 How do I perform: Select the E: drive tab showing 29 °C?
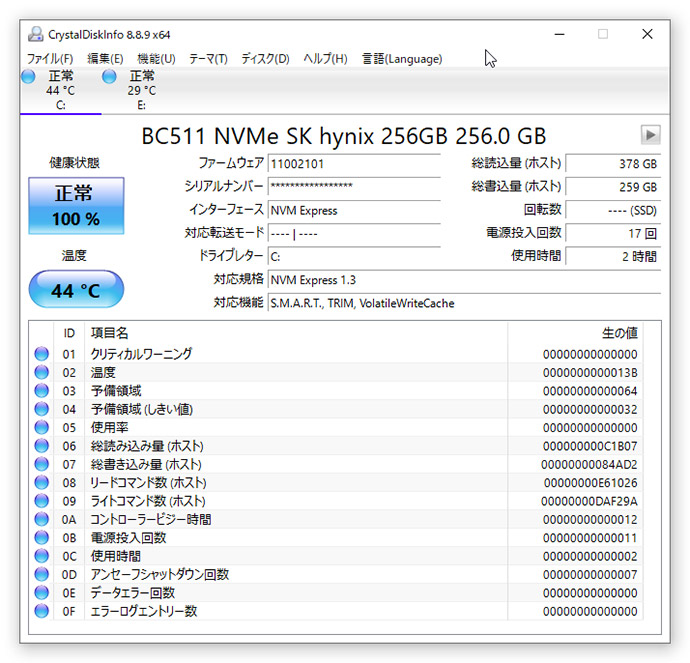tap(142, 91)
